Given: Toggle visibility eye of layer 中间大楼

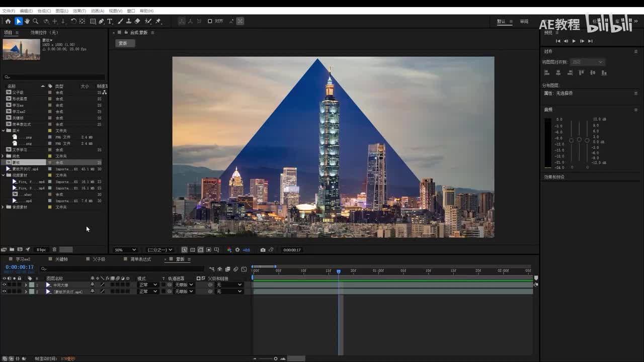Looking at the screenshot, I should (4, 285).
